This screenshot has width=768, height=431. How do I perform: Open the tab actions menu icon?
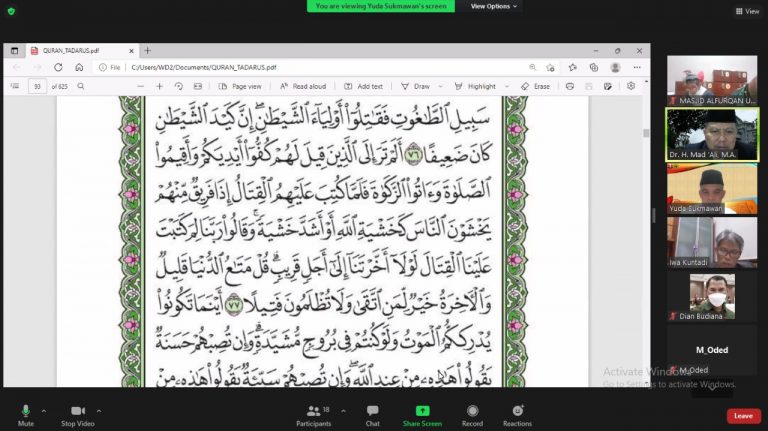pos(14,50)
